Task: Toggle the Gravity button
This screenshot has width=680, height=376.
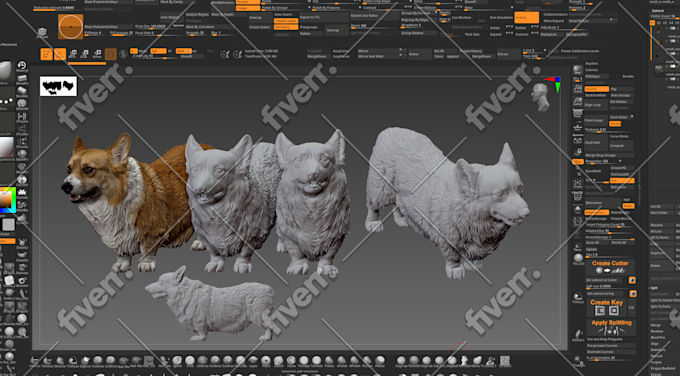Action: 526,17
